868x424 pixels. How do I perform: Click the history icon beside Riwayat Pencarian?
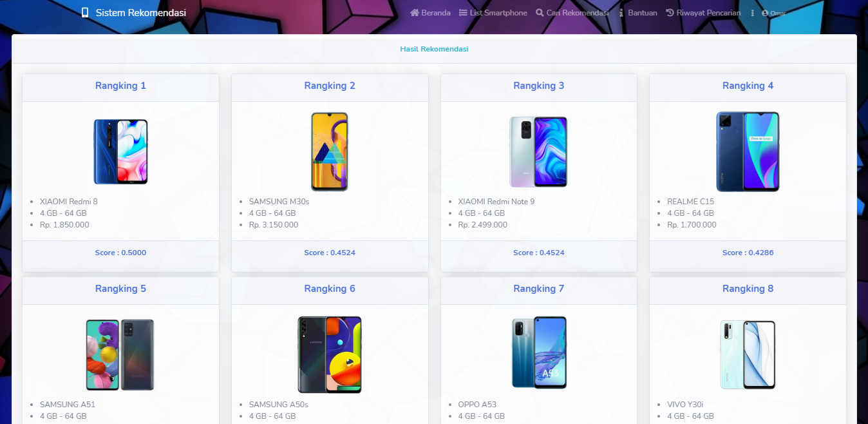pos(670,13)
